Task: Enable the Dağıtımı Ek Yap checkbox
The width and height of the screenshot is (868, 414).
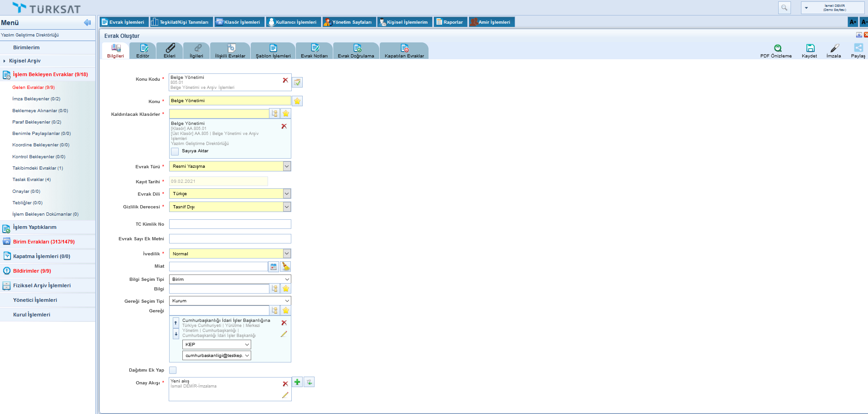Action: pyautogui.click(x=173, y=370)
